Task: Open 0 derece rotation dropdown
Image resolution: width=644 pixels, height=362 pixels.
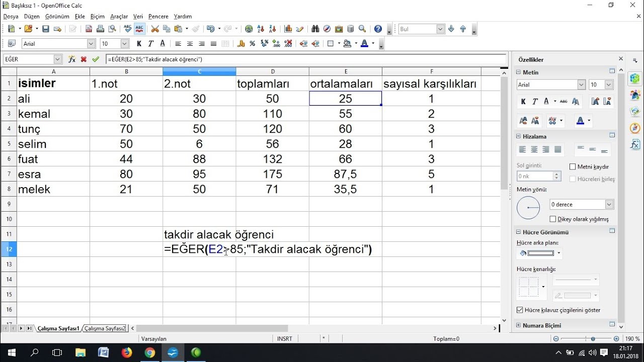Action: (x=609, y=205)
